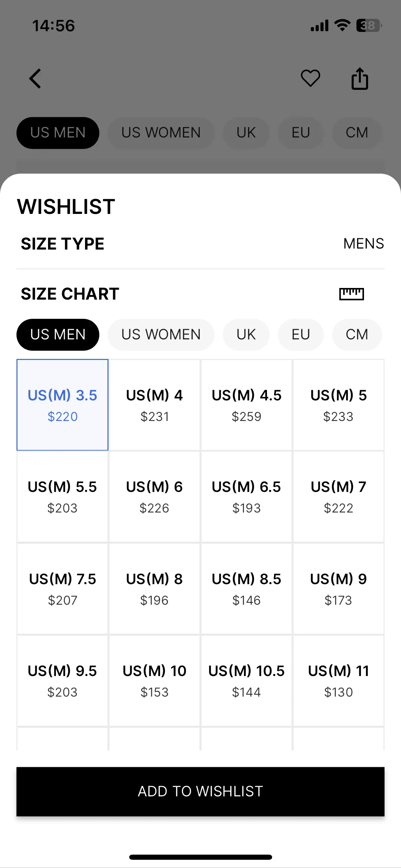Select size US(M) 3.5 at $220
The width and height of the screenshot is (401, 868).
(x=62, y=405)
